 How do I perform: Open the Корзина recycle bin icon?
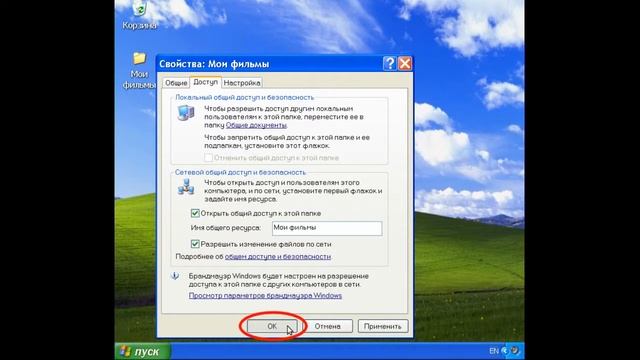140,16
